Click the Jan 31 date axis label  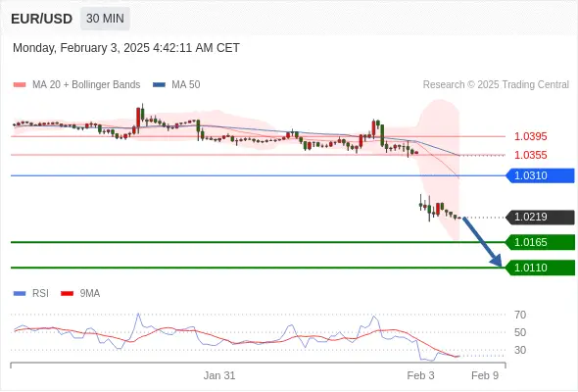click(x=219, y=375)
